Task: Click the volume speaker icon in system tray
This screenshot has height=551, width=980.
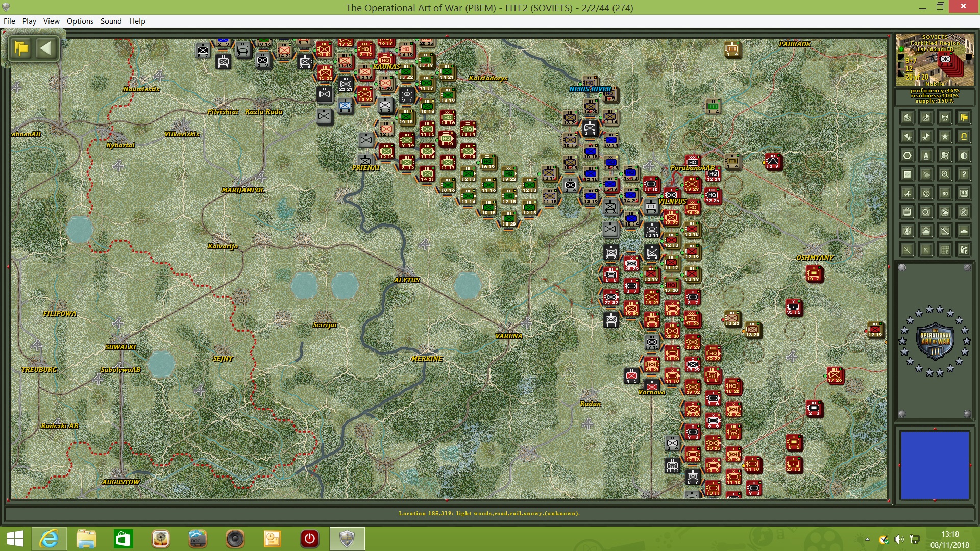Action: pos(899,539)
